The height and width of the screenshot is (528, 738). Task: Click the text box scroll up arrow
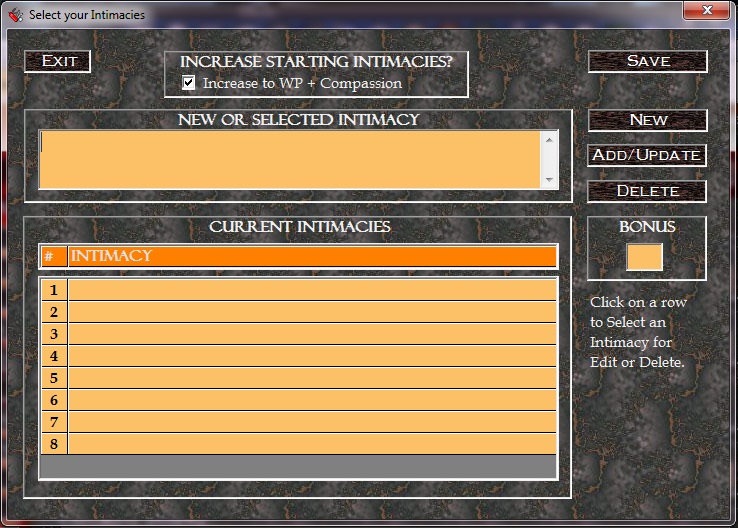[549, 140]
